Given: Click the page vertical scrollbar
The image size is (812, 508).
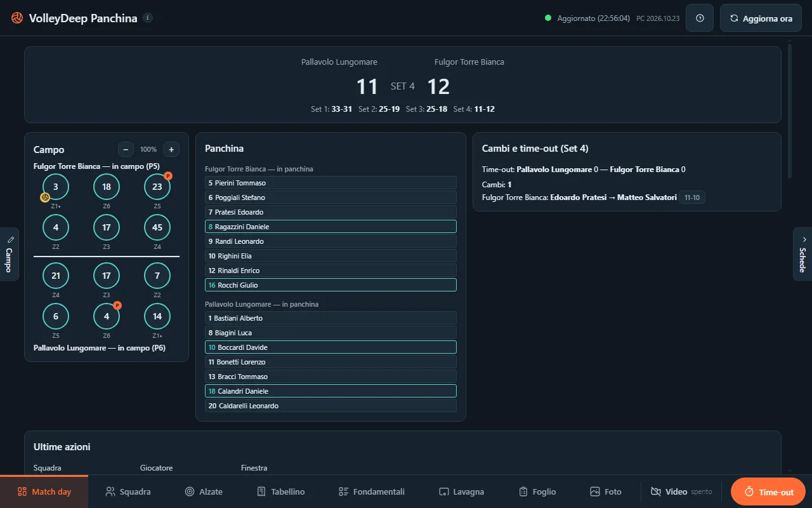Looking at the screenshot, I should tap(789, 111).
